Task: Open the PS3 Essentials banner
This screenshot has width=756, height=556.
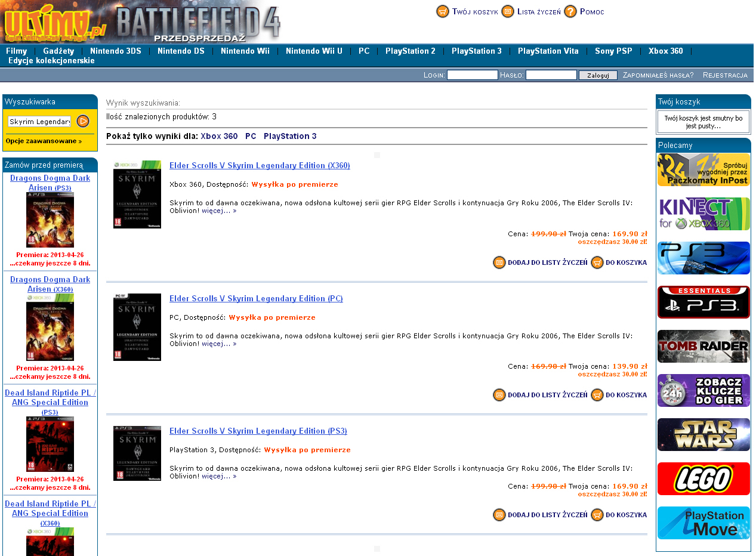Action: coord(703,302)
